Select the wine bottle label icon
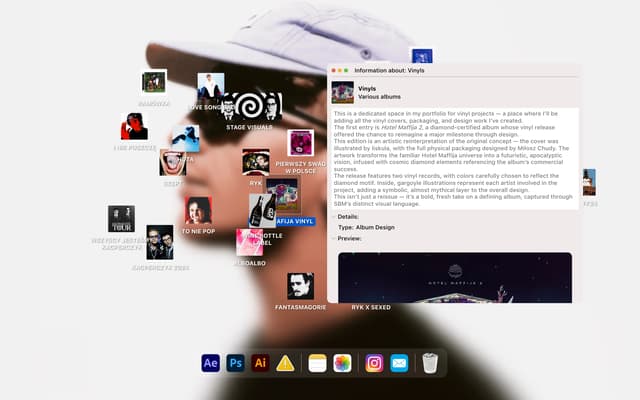The height and width of the screenshot is (400, 640). tap(262, 211)
